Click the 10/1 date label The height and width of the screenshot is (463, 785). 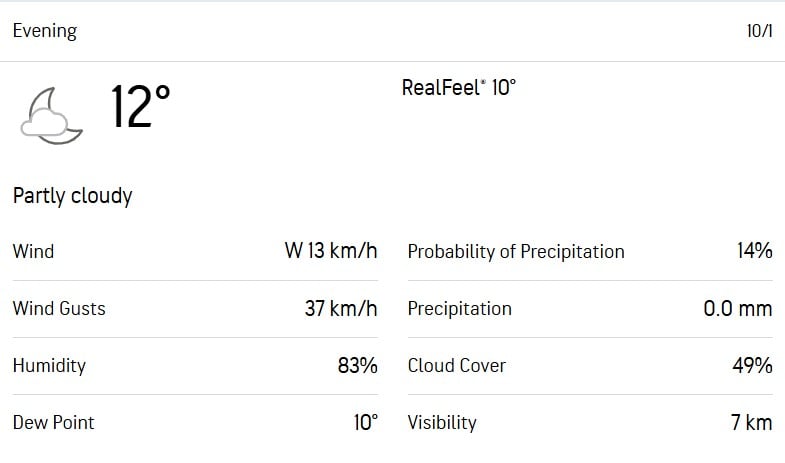759,31
